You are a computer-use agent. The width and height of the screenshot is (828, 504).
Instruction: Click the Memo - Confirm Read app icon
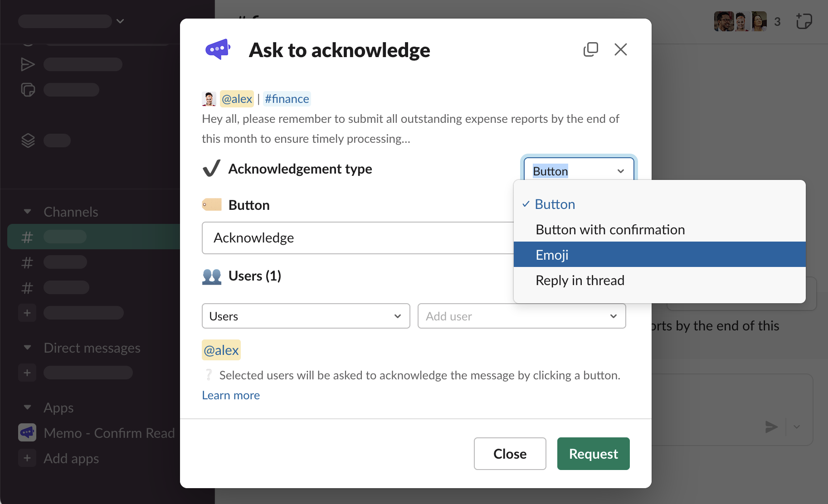click(x=27, y=433)
